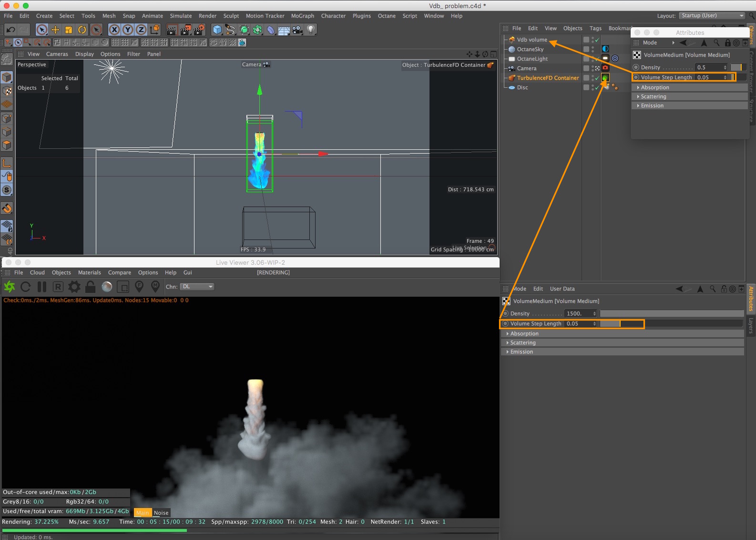Click the Undo arrow in the top toolbar
Screen dimensions: 756x540
tap(10, 30)
